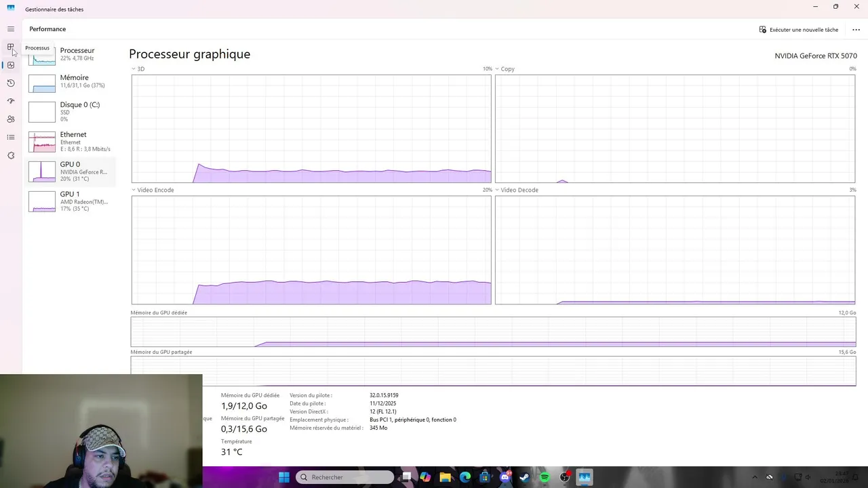Screen dimensions: 868x488
Task: Click Exécuter une nouvelle tâche button
Action: click(x=799, y=30)
